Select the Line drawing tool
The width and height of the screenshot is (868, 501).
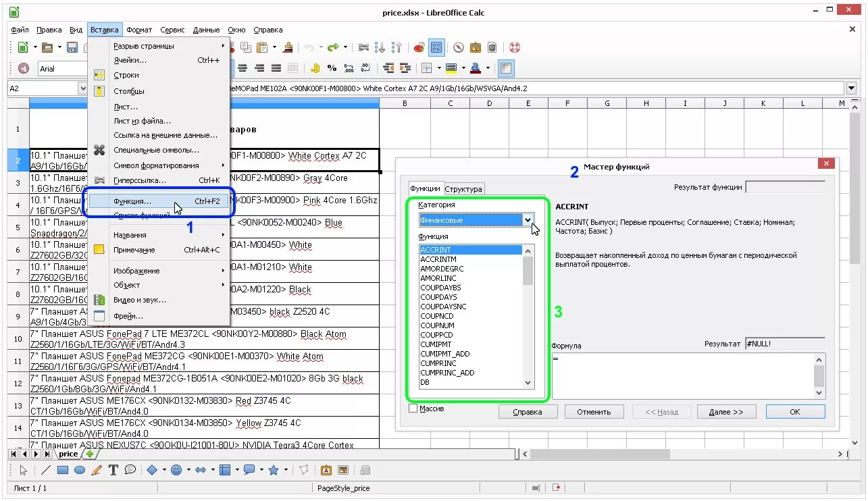(46, 470)
